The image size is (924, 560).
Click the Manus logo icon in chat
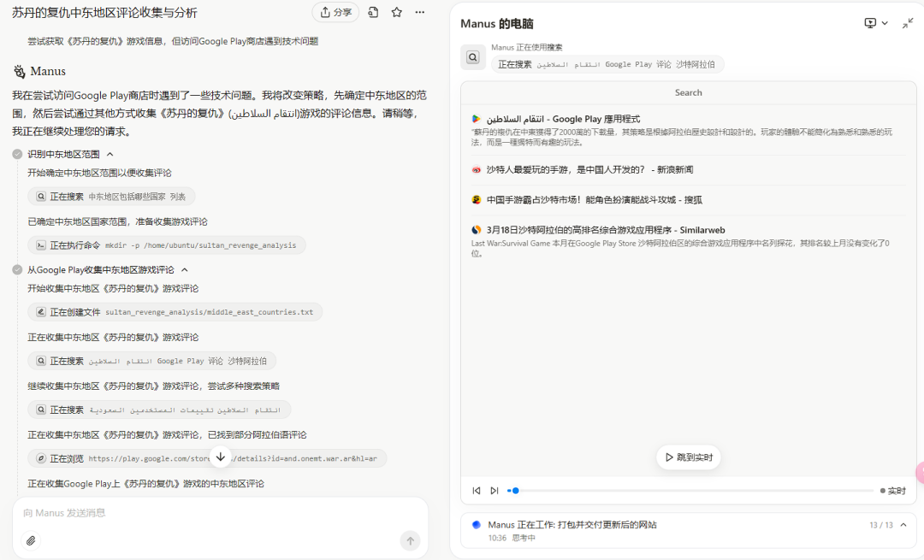tap(20, 71)
